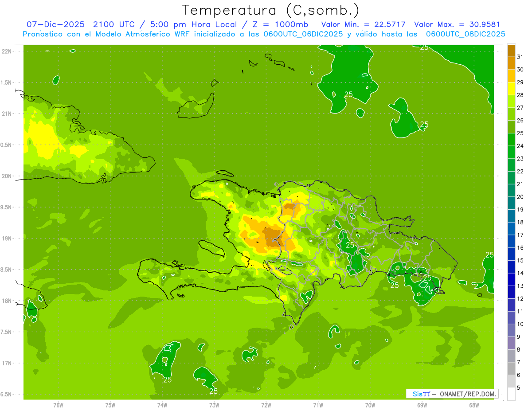Screen dimensions: 532x411
Task: Click the '0600UTC_08DIC2025' valid-until text
Action: pos(465,34)
